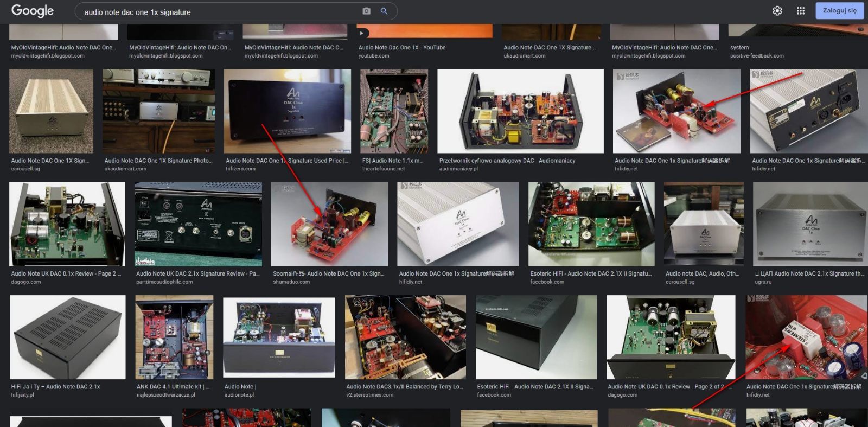Click 'Audio Note DAC One 1X Signature' ukaudiomart.com title in top row
Screen dimensions: 868x427
click(550, 48)
